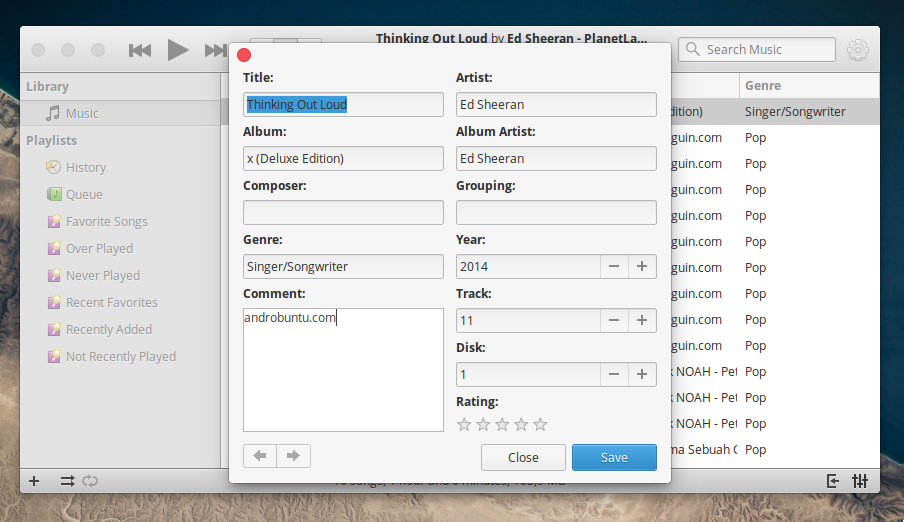Edit the Genre field
This screenshot has width=904, height=522.
(x=343, y=266)
